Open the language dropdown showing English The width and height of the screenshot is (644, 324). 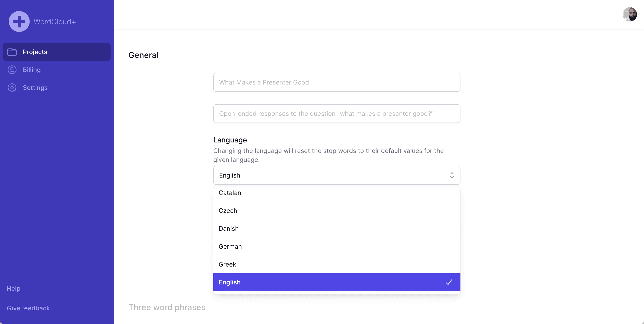[336, 175]
